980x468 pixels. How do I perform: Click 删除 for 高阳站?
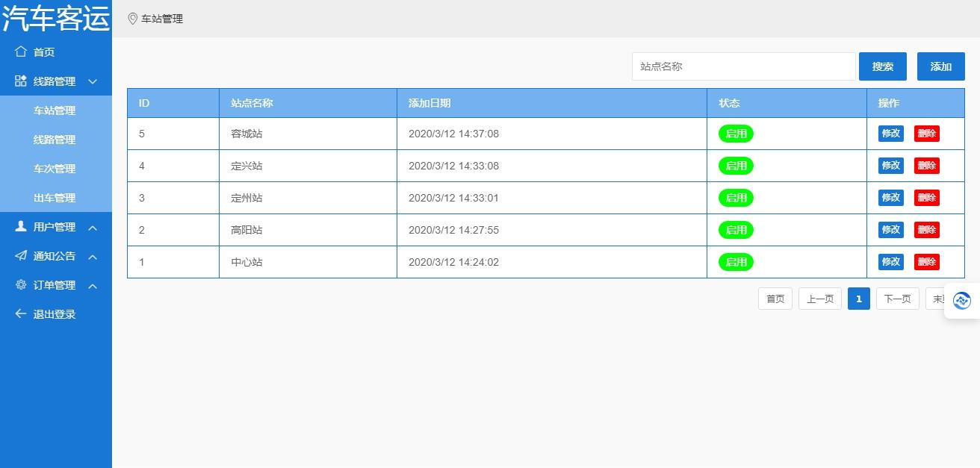coord(927,230)
